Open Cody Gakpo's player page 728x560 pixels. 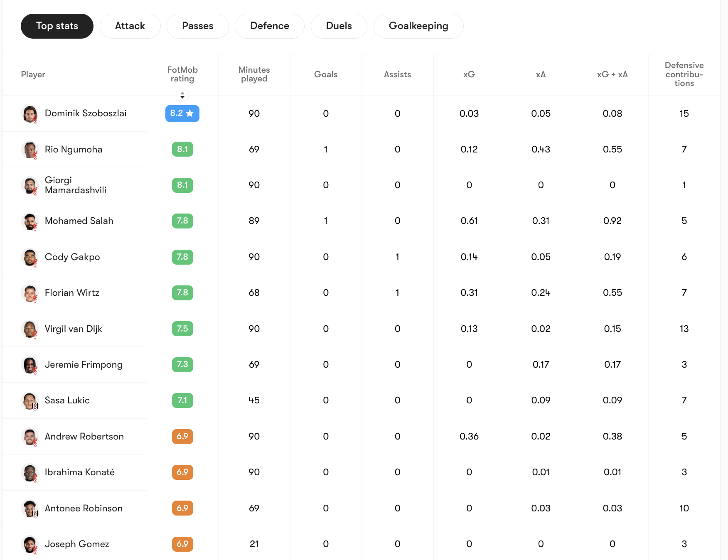tap(72, 257)
